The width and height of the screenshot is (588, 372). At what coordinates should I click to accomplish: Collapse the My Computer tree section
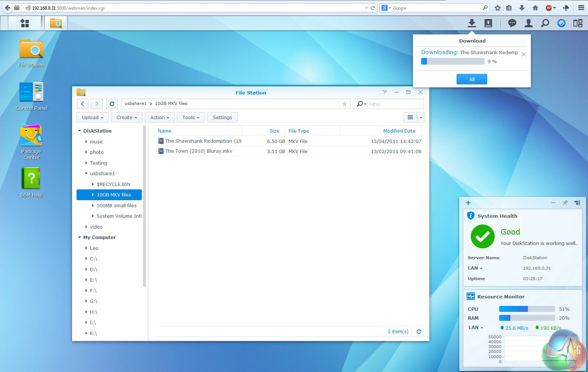click(80, 238)
